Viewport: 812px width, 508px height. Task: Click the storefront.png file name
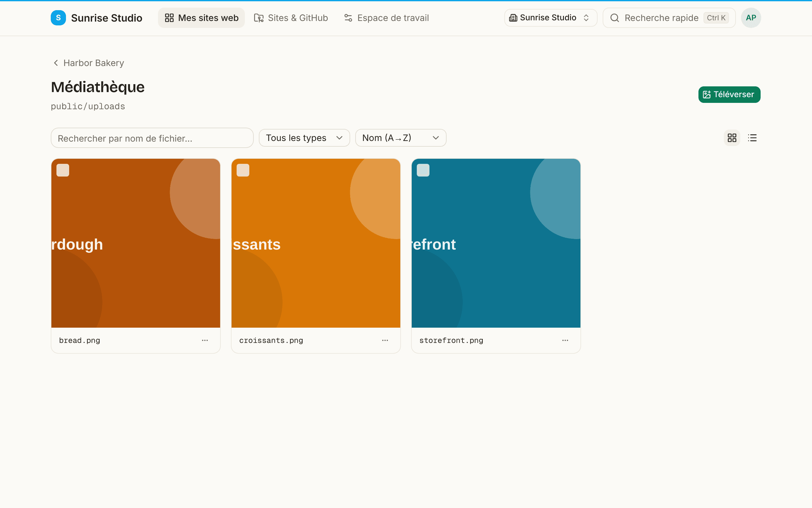tap(451, 340)
